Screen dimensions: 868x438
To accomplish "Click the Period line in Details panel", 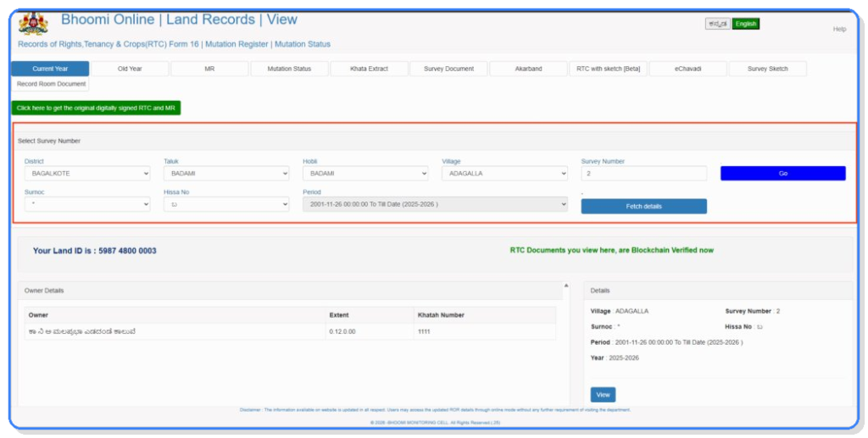I will tap(666, 342).
